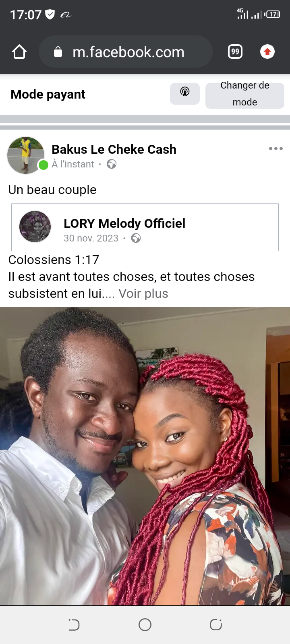
Task: Tap the Android recent apps button
Action: tap(216, 625)
